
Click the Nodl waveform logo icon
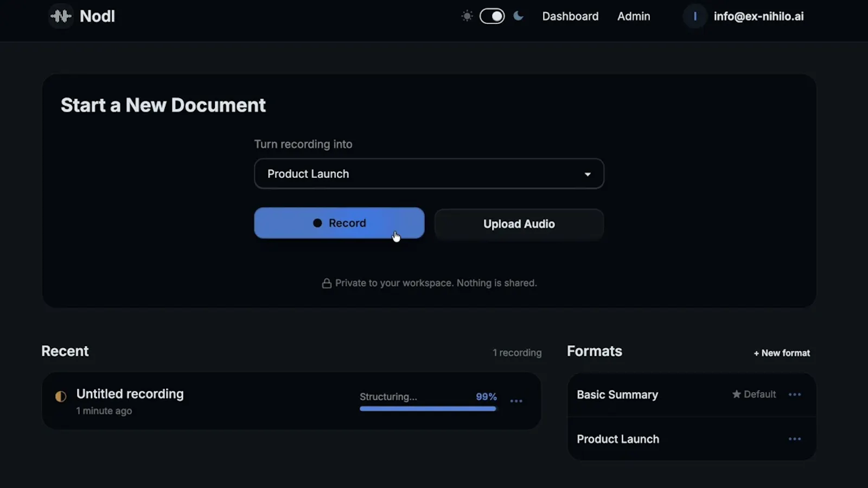(61, 16)
